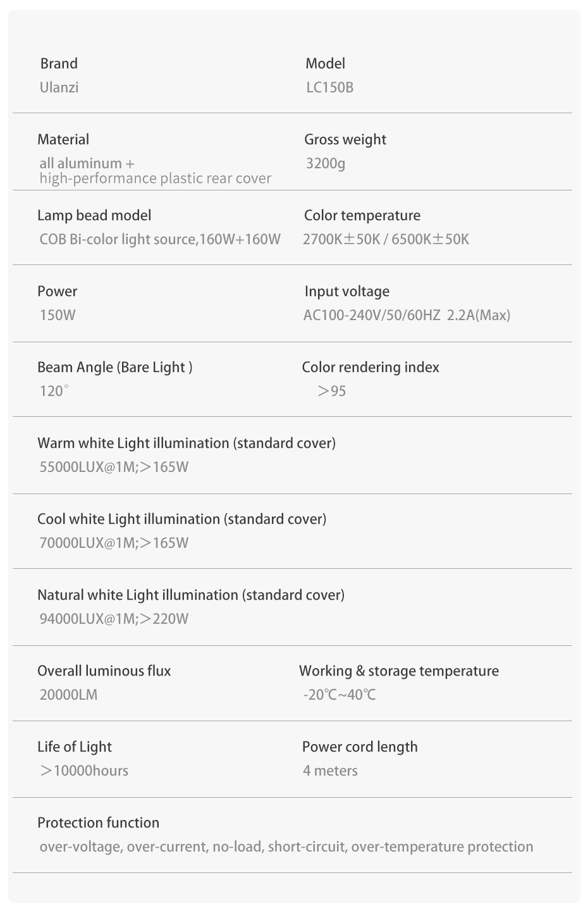This screenshot has width=588, height=911.
Task: Select the Warm white illumination 55000LUX value
Action: click(114, 467)
